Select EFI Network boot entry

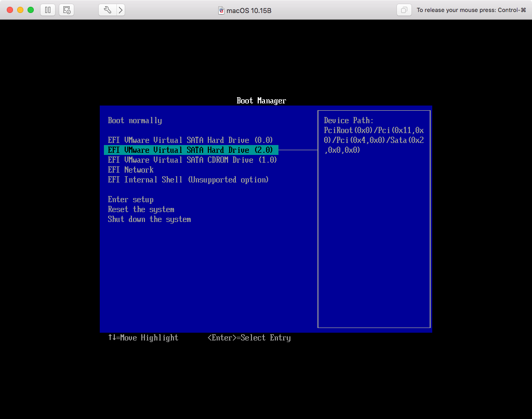130,170
